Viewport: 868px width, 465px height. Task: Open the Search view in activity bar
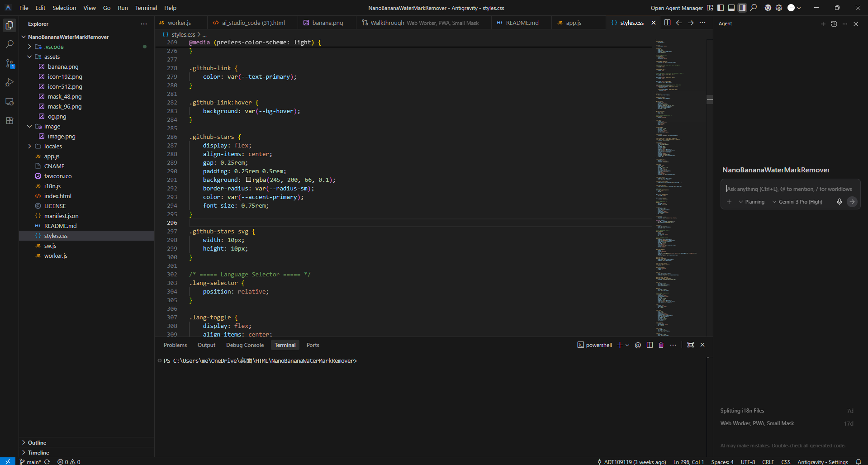click(x=9, y=44)
